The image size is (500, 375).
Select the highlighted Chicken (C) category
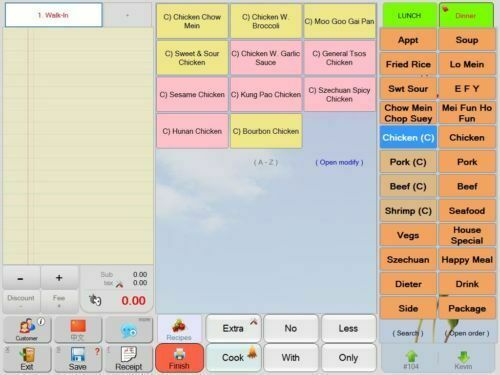click(408, 138)
